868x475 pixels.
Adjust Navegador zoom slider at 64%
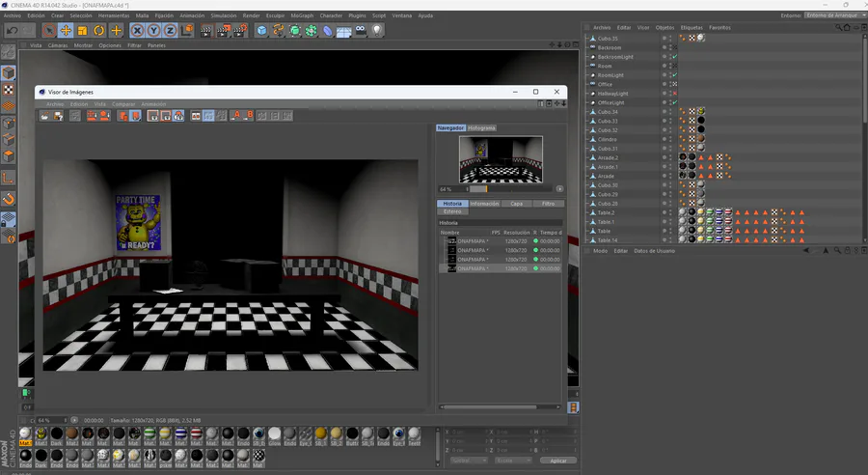click(511, 189)
